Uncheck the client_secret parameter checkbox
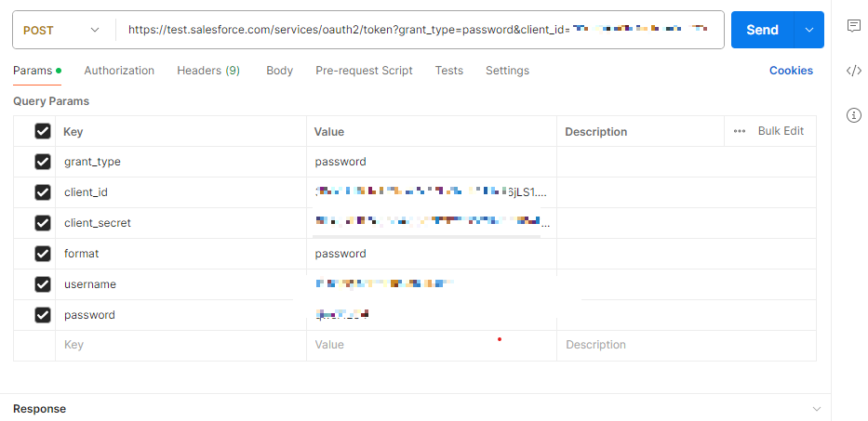This screenshot has width=868, height=421. pyautogui.click(x=43, y=223)
